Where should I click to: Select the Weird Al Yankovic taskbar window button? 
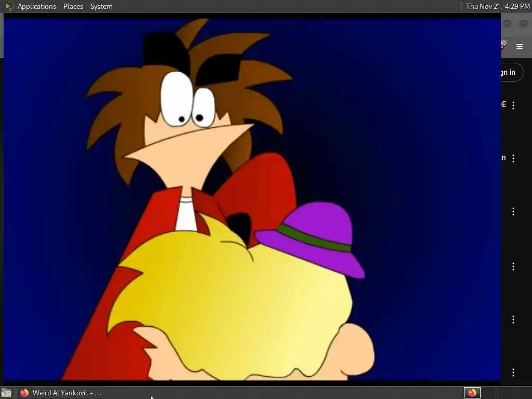point(60,393)
